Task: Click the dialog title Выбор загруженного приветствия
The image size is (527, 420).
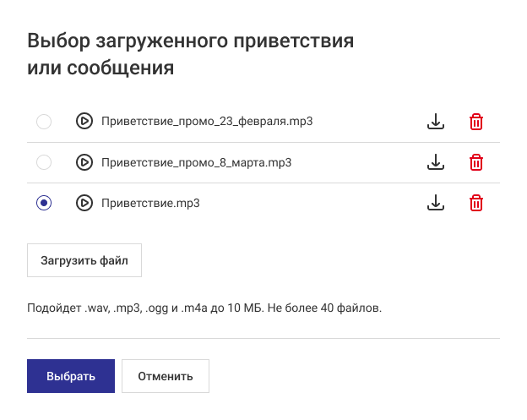Action: click(190, 41)
